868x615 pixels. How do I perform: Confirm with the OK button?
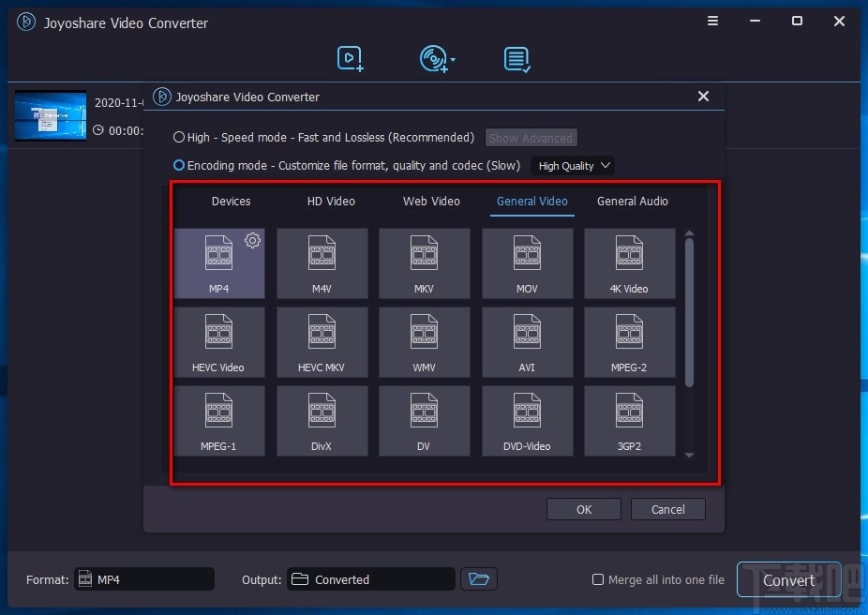[584, 509]
